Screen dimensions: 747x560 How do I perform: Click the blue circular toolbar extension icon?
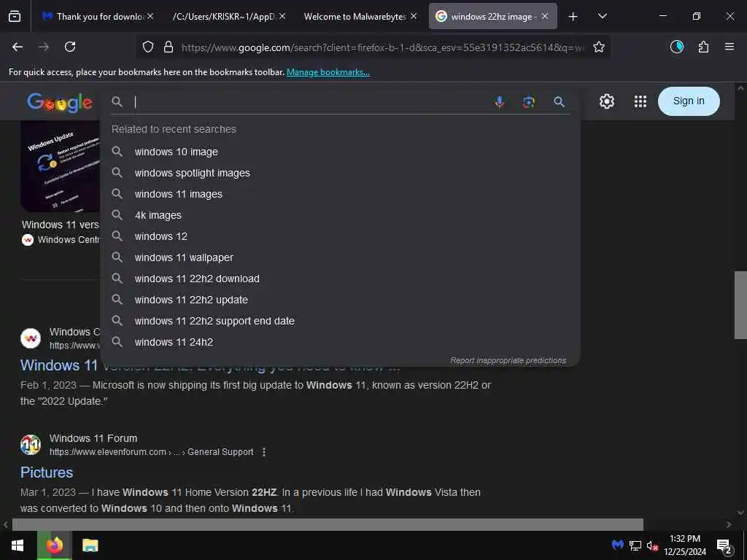tap(677, 47)
